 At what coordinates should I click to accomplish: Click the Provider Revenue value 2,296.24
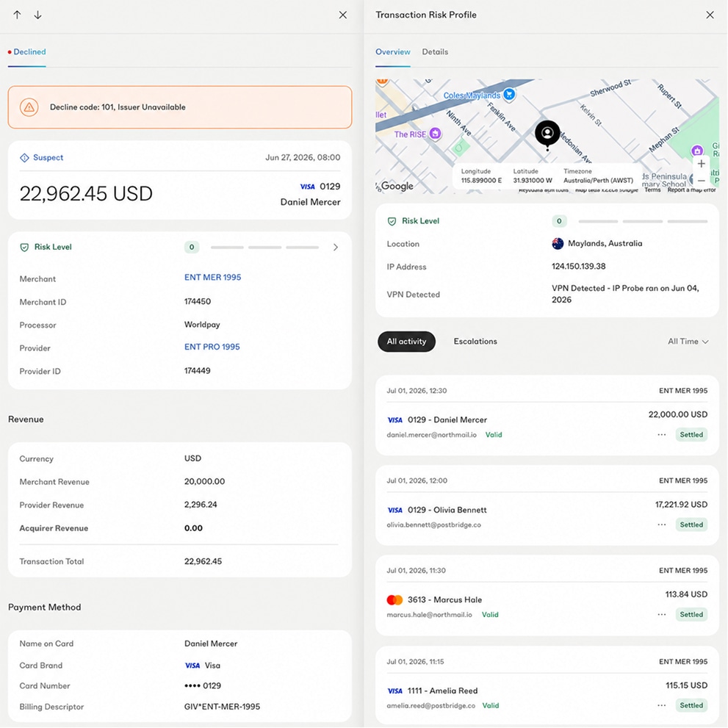[x=201, y=505]
